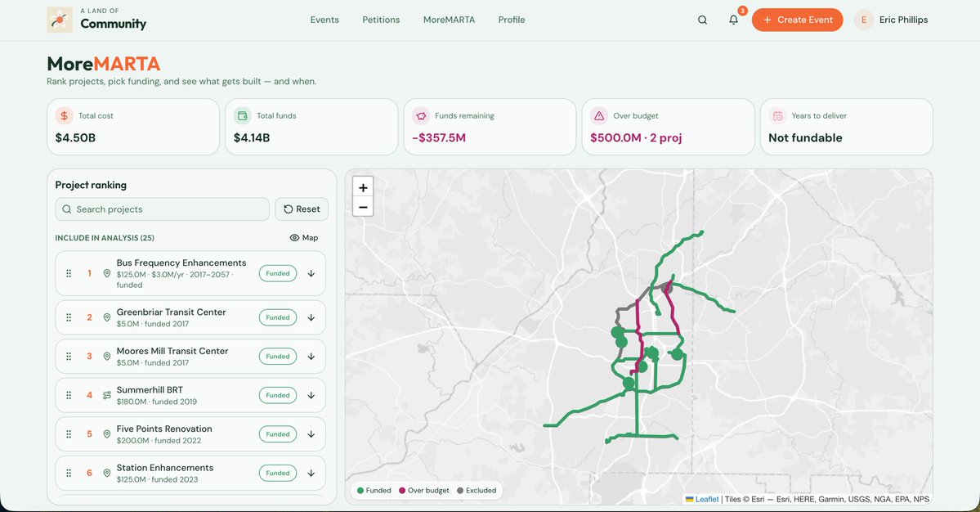This screenshot has height=512, width=980.
Task: Toggle Map visibility eye control
Action: click(x=304, y=237)
